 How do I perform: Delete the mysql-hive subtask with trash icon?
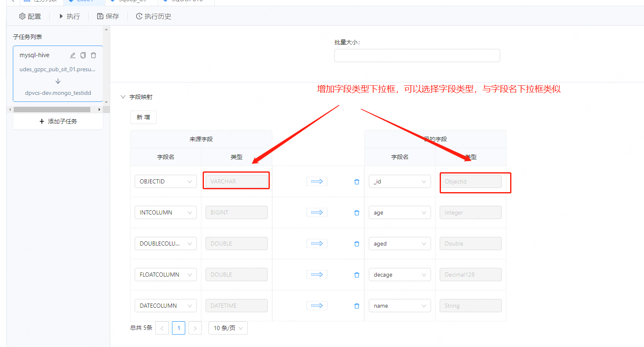[x=94, y=55]
